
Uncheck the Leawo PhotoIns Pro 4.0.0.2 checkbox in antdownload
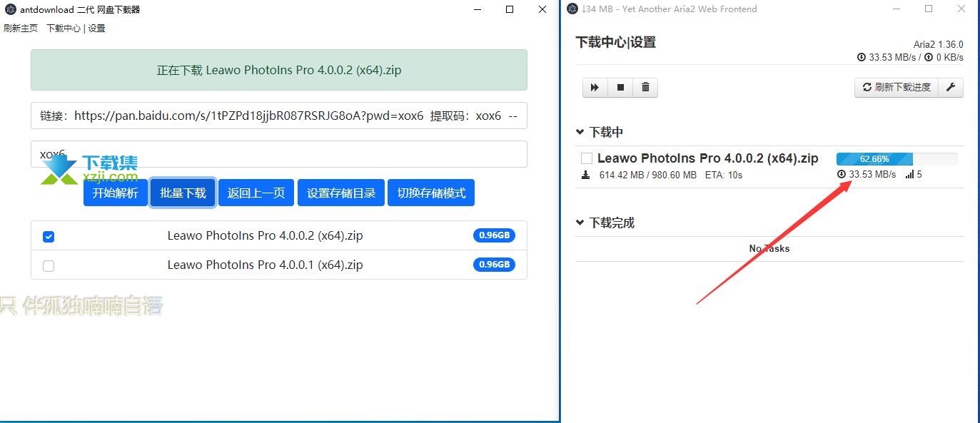49,236
